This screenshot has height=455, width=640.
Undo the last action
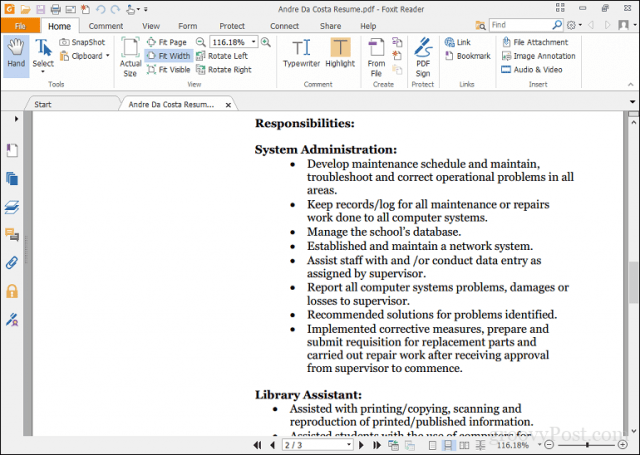tap(100, 9)
